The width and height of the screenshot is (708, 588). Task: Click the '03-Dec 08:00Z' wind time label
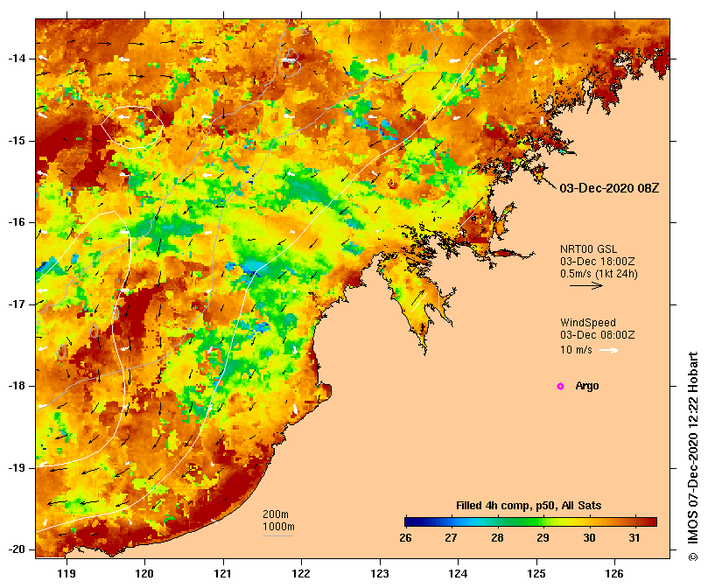[598, 334]
